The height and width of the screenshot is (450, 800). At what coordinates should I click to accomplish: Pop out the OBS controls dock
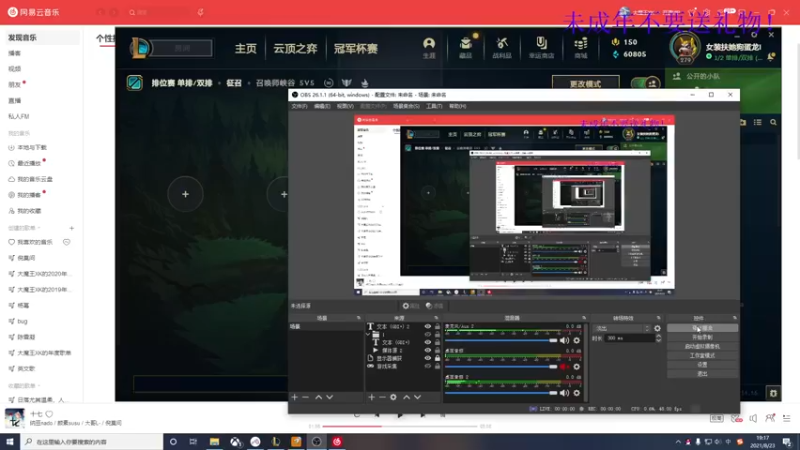tap(735, 318)
